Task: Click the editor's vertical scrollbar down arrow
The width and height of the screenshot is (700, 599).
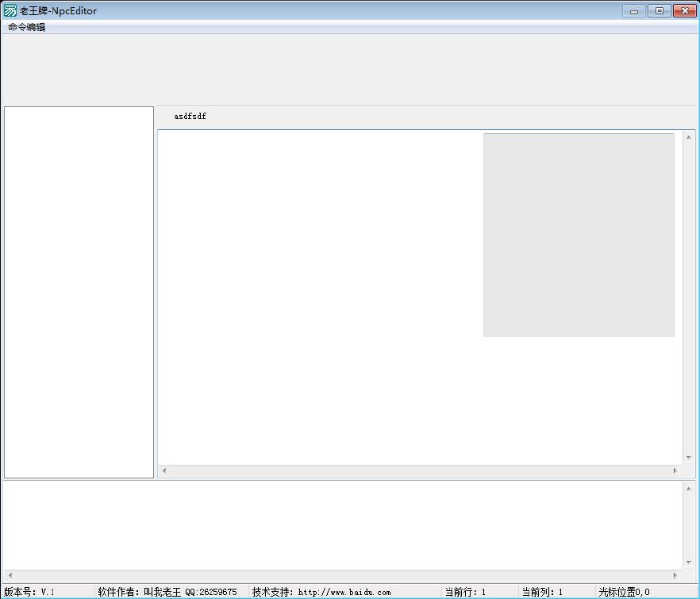Action: pos(688,458)
